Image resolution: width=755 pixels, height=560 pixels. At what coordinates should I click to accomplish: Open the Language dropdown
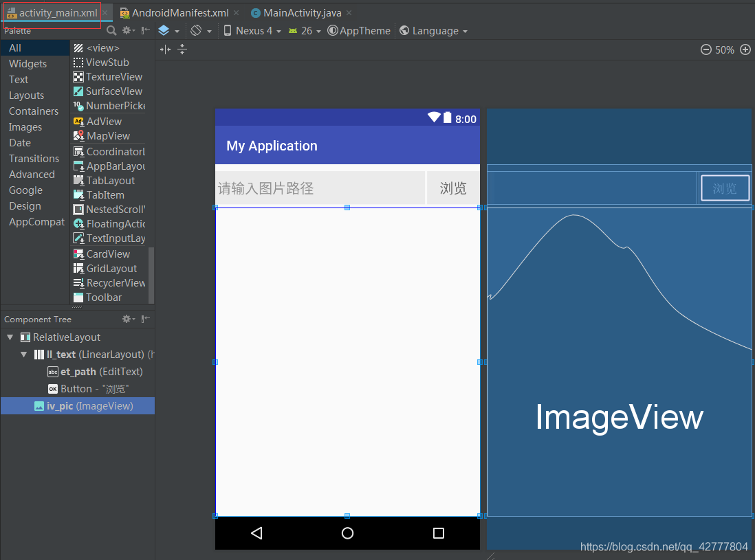pyautogui.click(x=433, y=31)
